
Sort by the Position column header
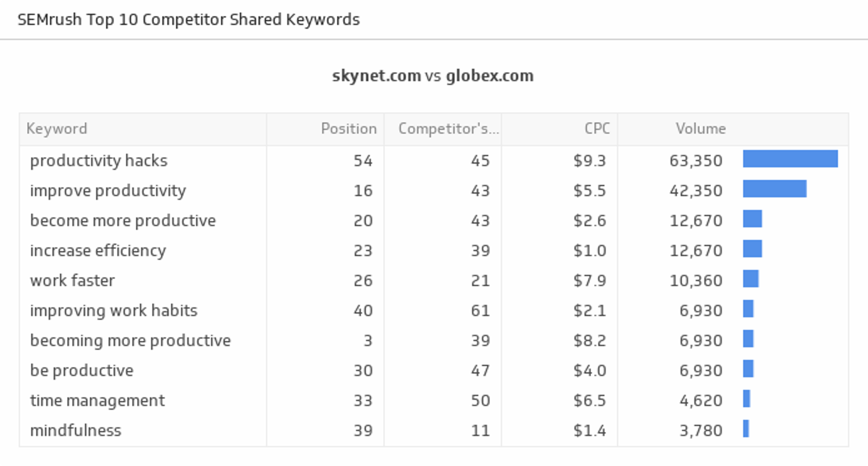[x=349, y=129]
